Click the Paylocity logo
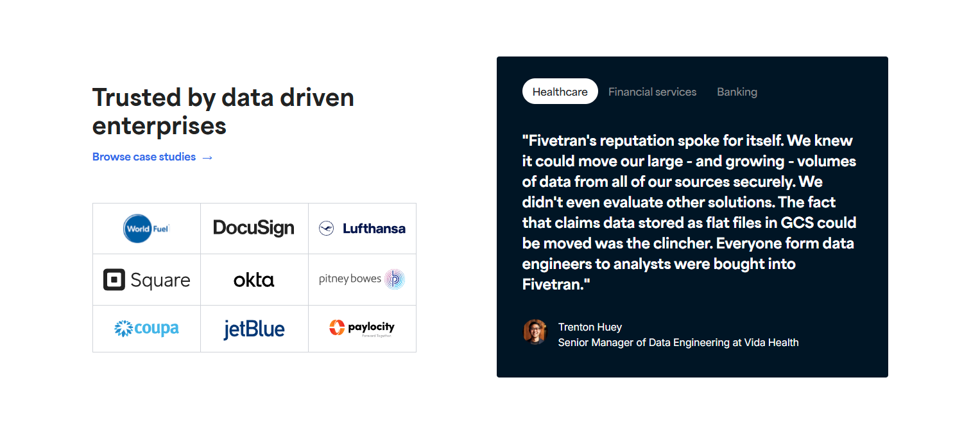 coord(363,328)
